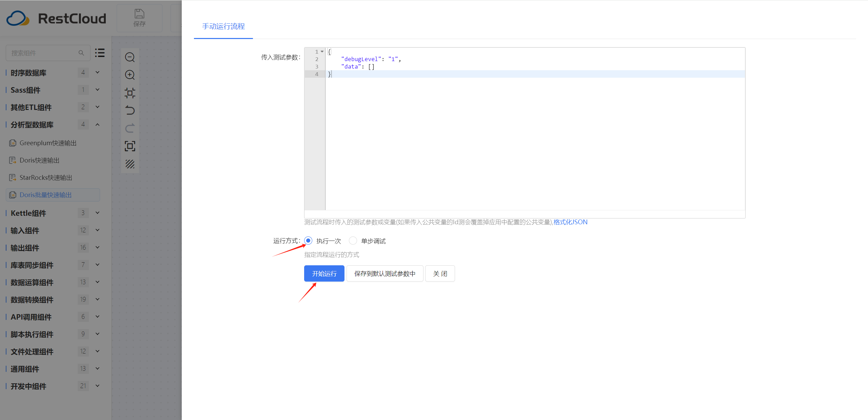Collapse the 分析型数据库 category

(97, 125)
